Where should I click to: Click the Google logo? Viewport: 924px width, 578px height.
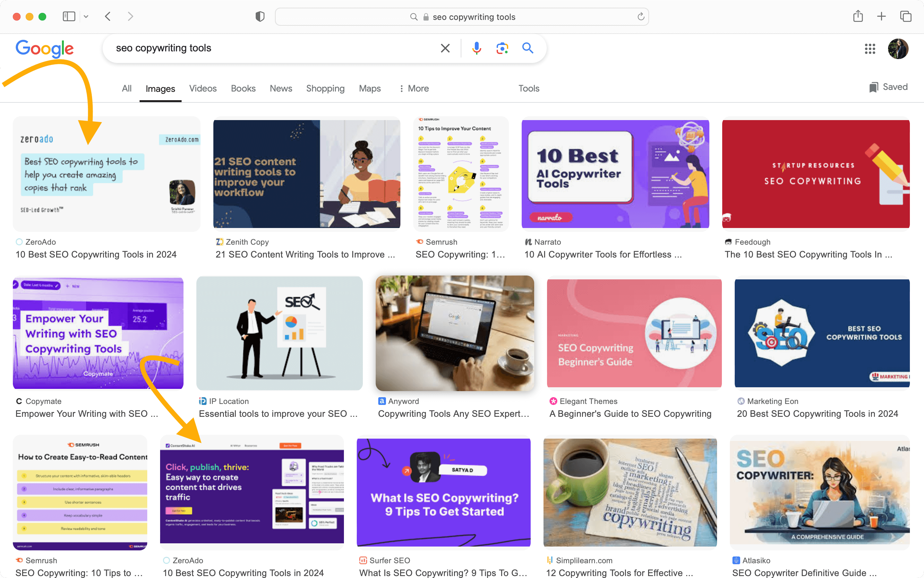point(45,48)
